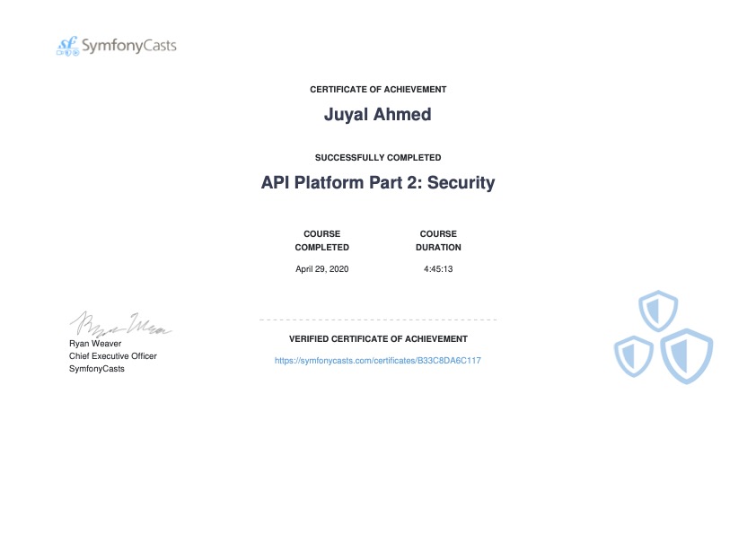This screenshot has height=534, width=756.
Task: Click the Ryan Weaver signature image
Action: pyautogui.click(x=120, y=324)
